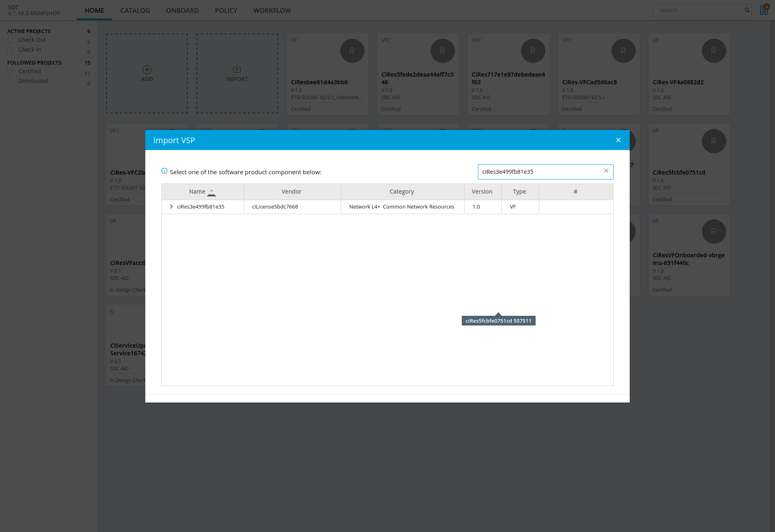Sort table by Name column arrow
Image resolution: width=775 pixels, height=532 pixels.
click(212, 192)
